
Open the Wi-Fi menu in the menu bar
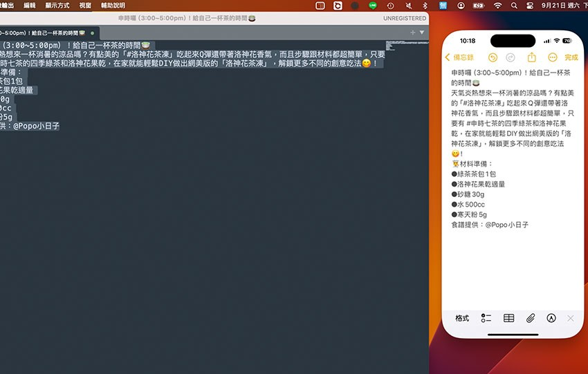[x=497, y=6]
